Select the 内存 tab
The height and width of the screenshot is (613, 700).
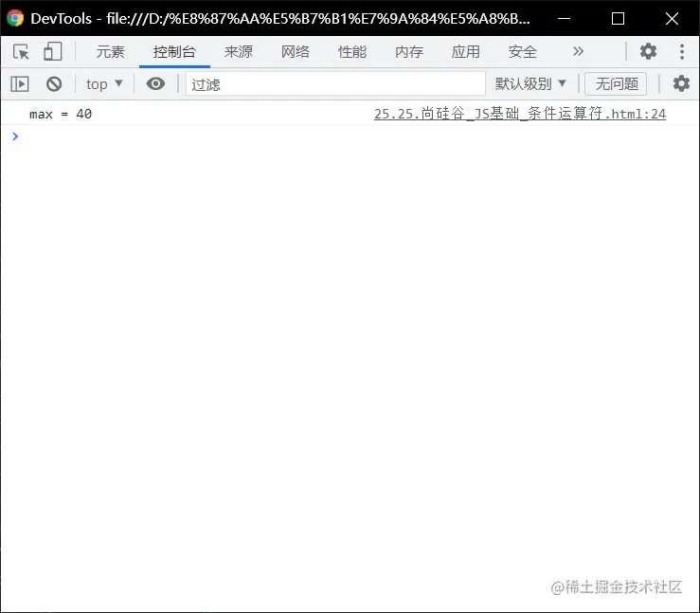tap(408, 52)
